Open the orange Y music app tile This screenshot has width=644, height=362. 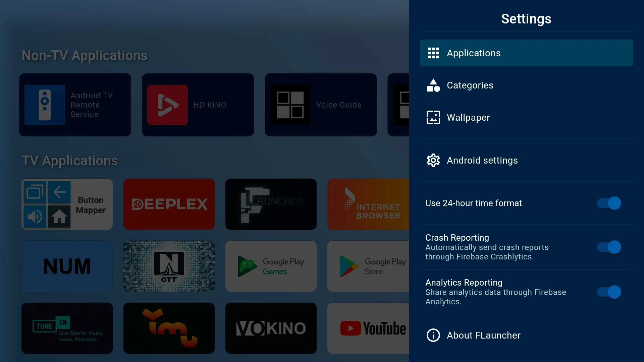[169, 328]
